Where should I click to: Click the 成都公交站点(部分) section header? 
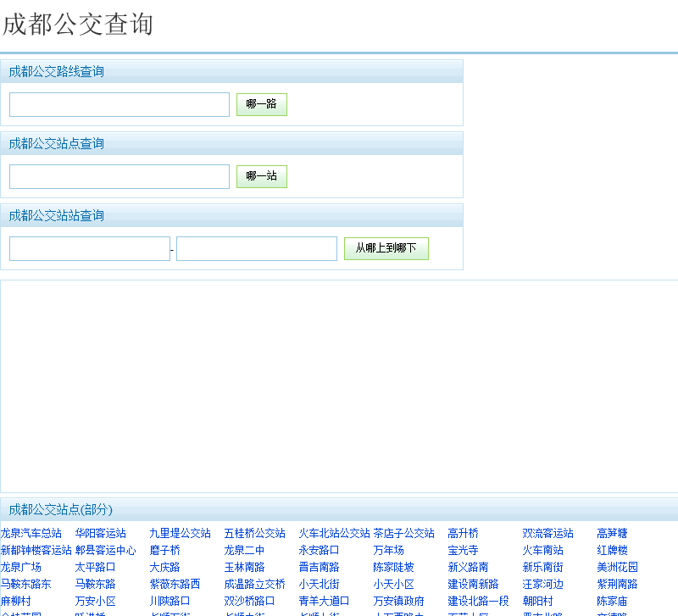60,509
